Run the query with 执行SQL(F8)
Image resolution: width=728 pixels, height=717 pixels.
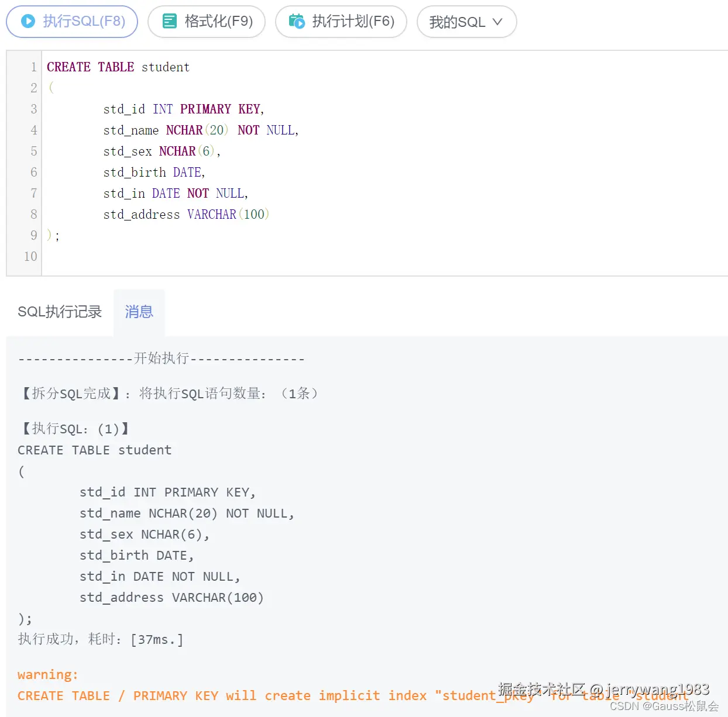pos(71,21)
